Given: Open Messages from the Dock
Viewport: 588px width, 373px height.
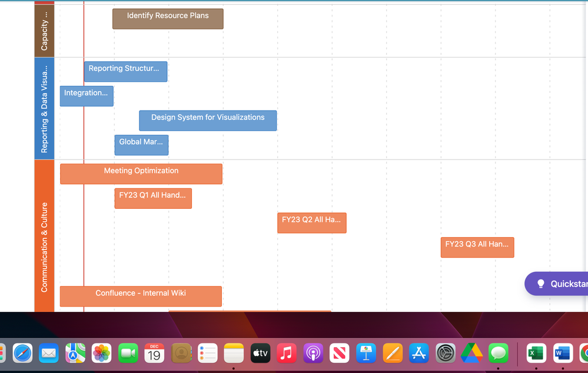Looking at the screenshot, I should pos(498,353).
